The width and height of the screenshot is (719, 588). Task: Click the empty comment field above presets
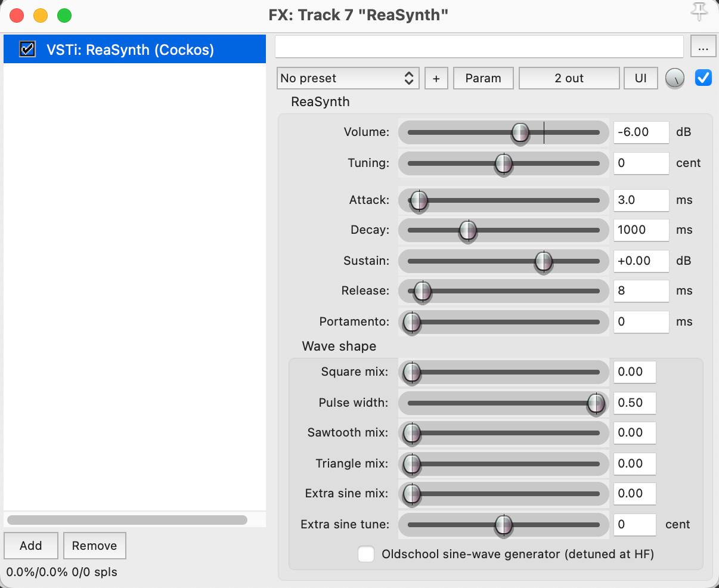pyautogui.click(x=479, y=47)
